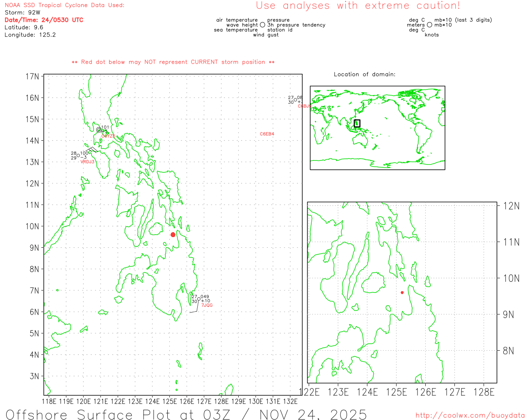This screenshot has height=420, width=525.
Task: Click the red storm dot on main map
Action: click(x=173, y=235)
